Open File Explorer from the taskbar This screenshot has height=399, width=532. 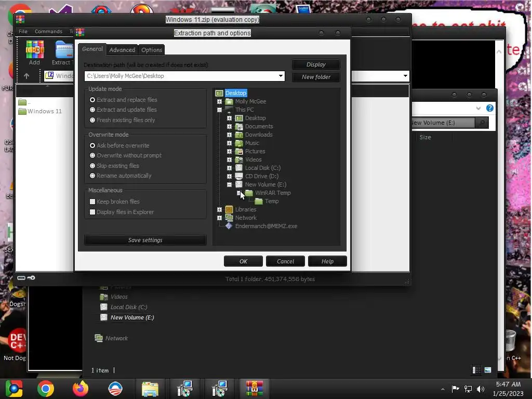coord(150,389)
